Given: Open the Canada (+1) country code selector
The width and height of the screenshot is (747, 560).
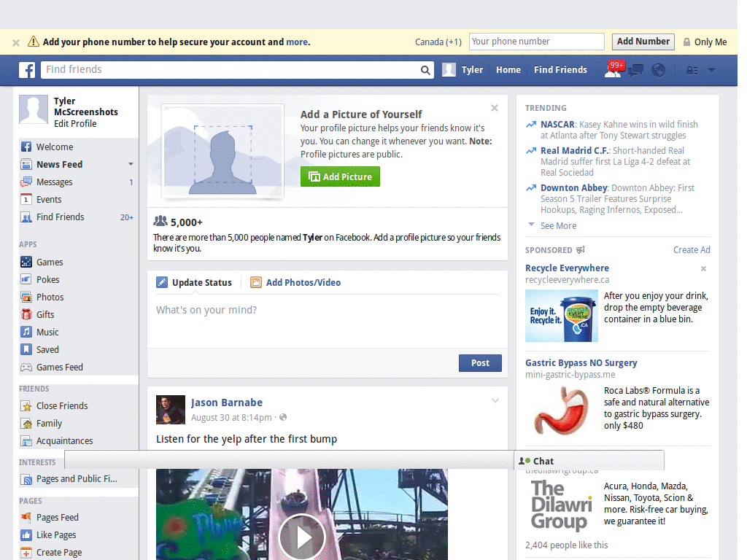Looking at the screenshot, I should pyautogui.click(x=438, y=42).
